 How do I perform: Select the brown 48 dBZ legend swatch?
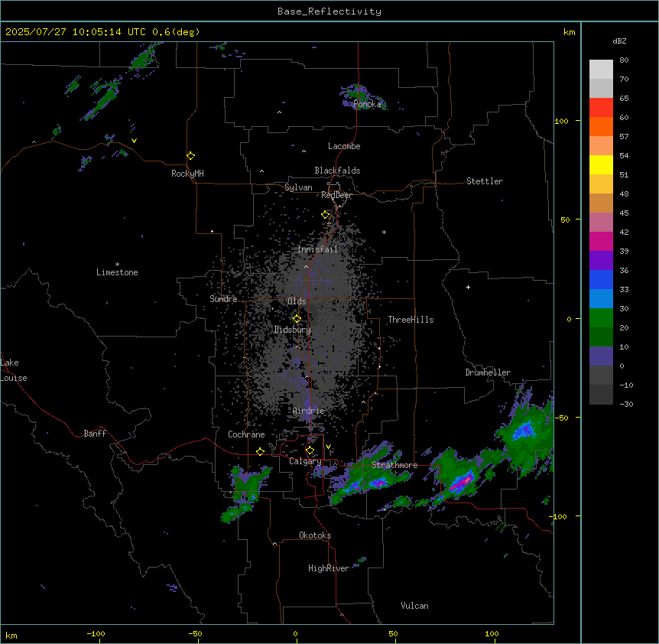tap(601, 203)
